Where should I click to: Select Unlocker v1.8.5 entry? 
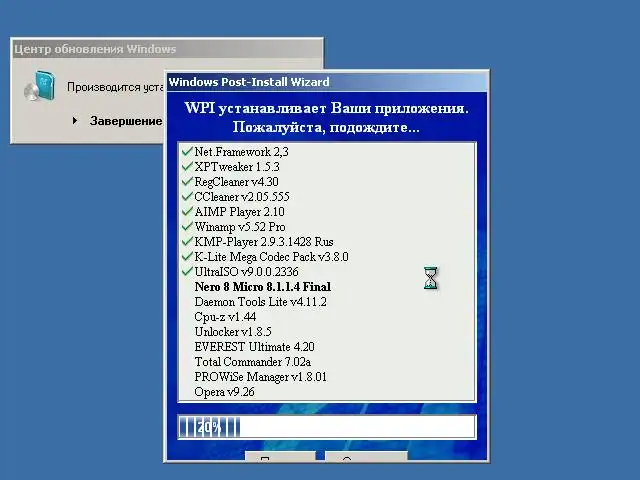[233, 331]
